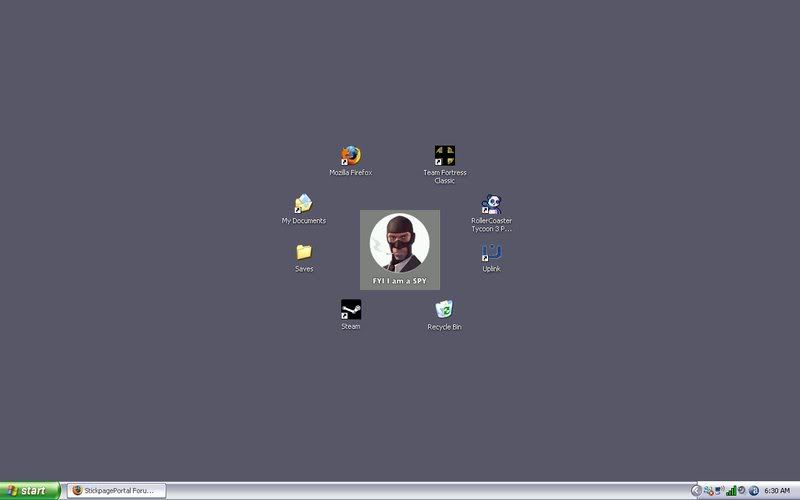Expand hidden system tray icons arrow
Screen dimensions: 800x500
pos(696,491)
